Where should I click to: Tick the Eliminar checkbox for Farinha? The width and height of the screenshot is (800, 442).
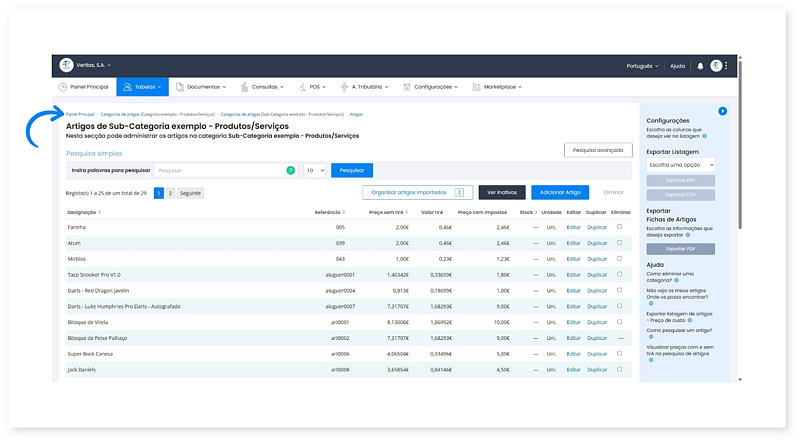click(x=620, y=227)
